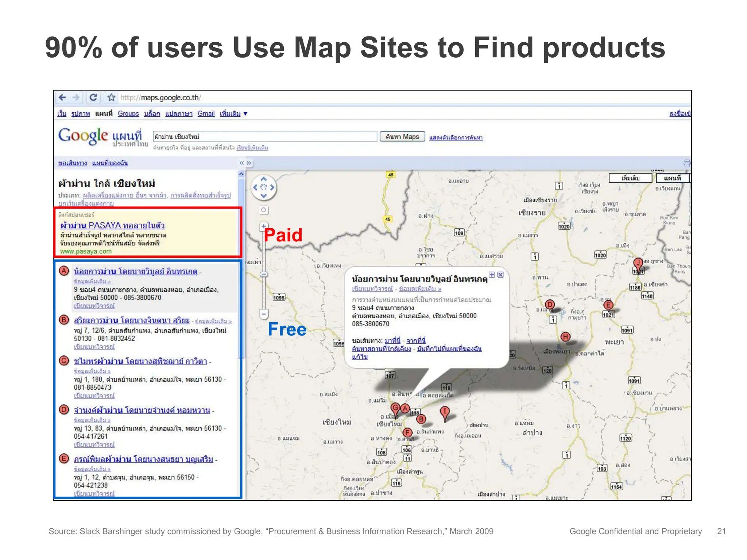This screenshot has width=747, height=560.
Task: Click the browser back arrow
Action: pos(62,97)
